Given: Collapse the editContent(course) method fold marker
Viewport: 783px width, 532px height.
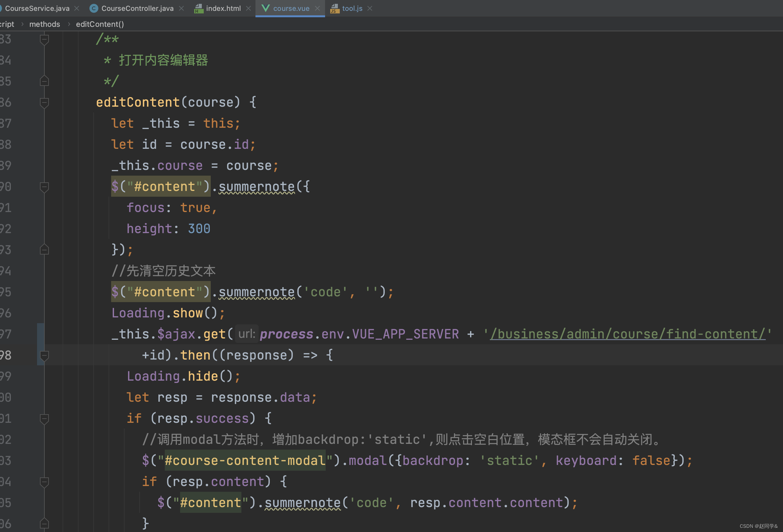Looking at the screenshot, I should click(x=44, y=103).
